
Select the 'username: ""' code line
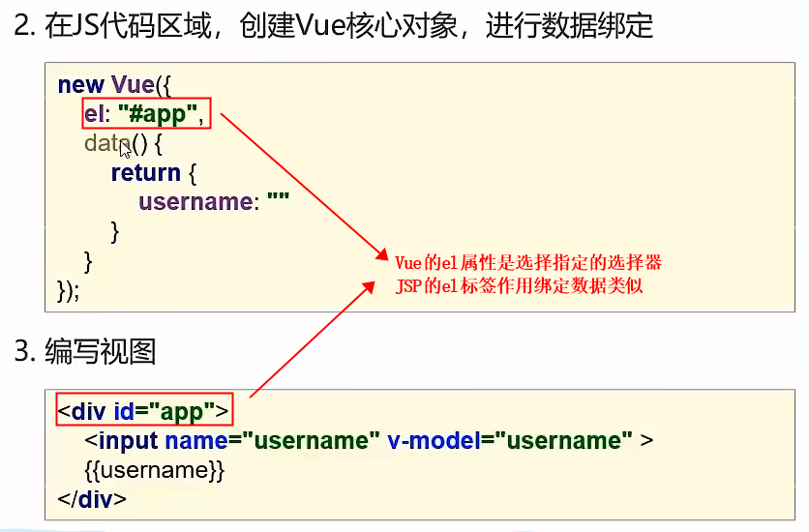[x=214, y=201]
